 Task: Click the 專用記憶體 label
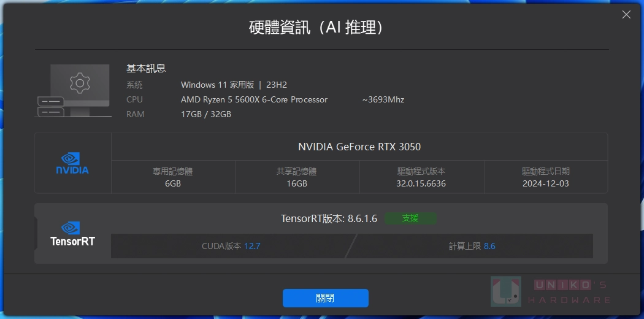click(173, 171)
